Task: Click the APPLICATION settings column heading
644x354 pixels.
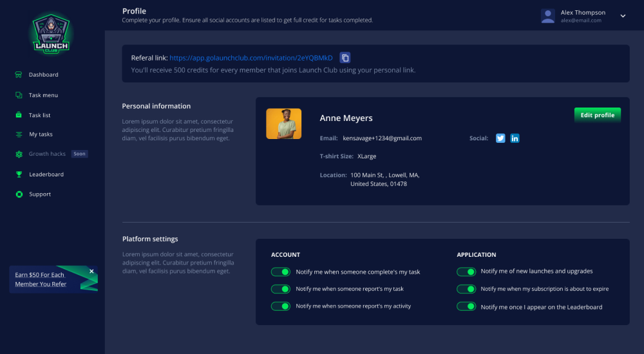Action: (477, 255)
